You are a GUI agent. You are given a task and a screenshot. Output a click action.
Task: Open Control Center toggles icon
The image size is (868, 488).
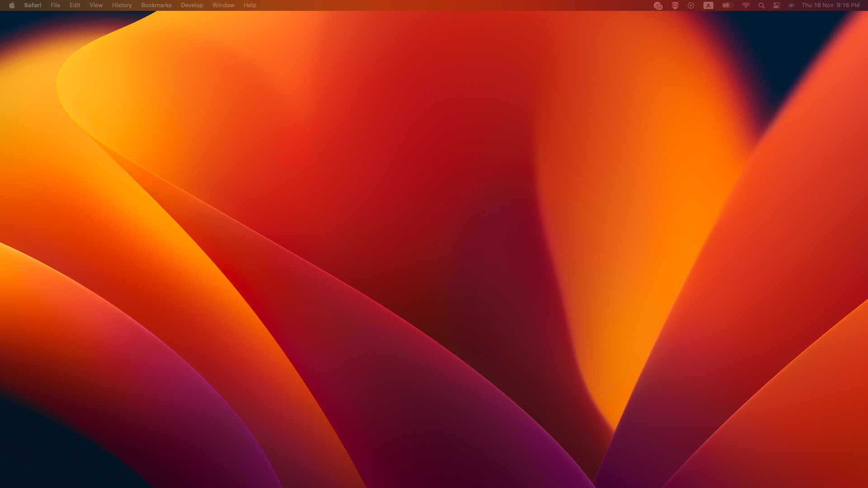(777, 5)
